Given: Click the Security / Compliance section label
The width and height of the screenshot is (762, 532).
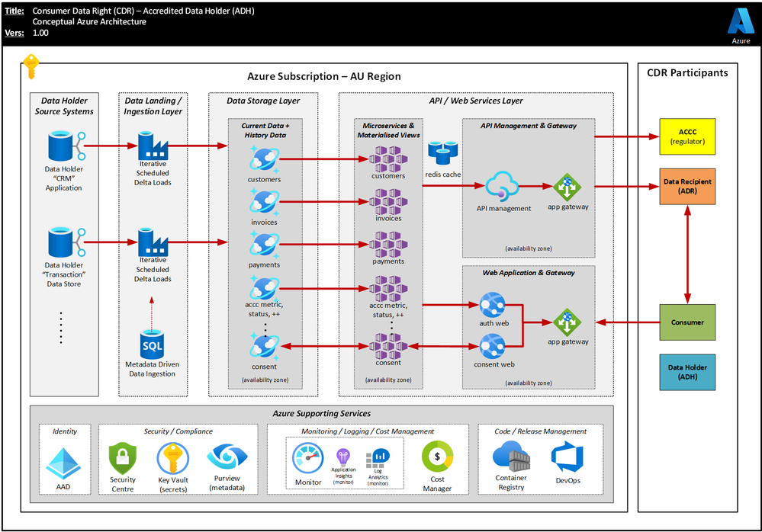Looking at the screenshot, I should tap(178, 431).
